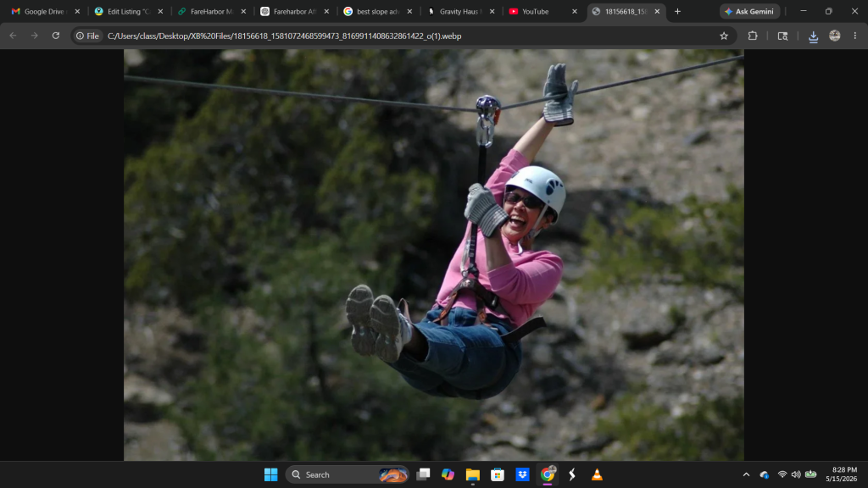Open the volume speaker tray icon
The width and height of the screenshot is (868, 488).
pyautogui.click(x=796, y=474)
